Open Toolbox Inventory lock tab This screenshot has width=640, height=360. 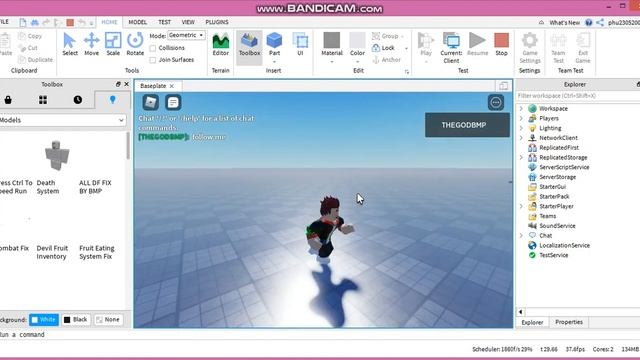tap(8, 100)
